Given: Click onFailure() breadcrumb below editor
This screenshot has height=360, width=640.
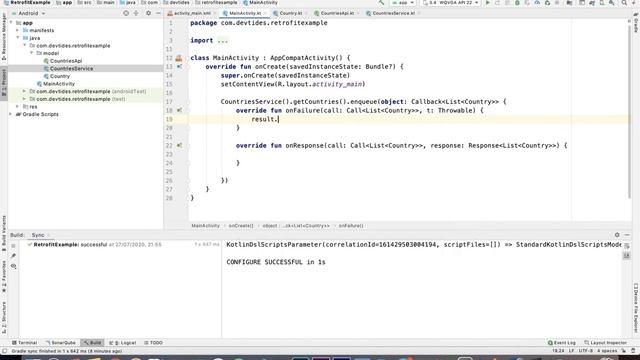Looking at the screenshot, I should click(x=351, y=226).
